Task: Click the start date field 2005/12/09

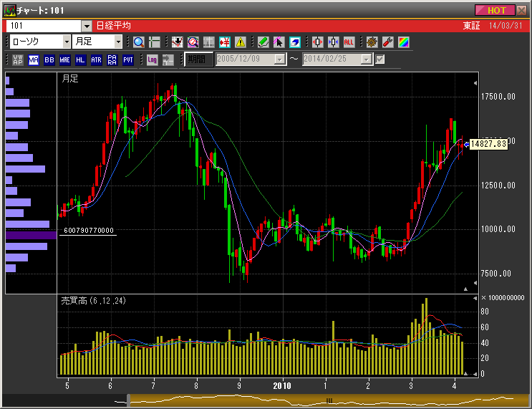Action: 244,59
